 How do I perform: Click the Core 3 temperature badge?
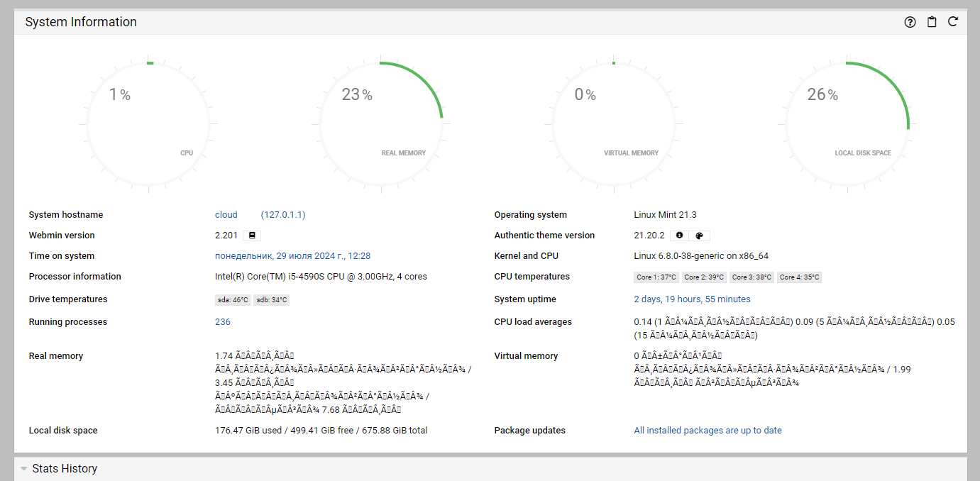[x=751, y=277]
